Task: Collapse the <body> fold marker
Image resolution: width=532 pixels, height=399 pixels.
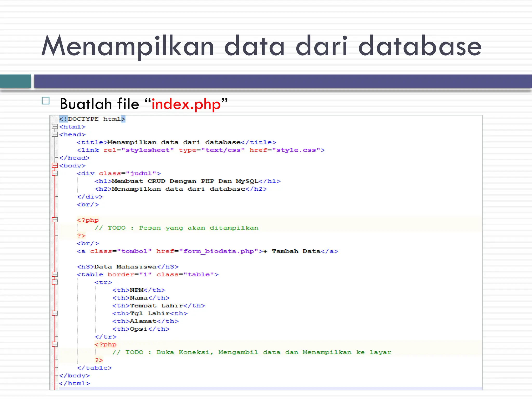Action: 55,165
